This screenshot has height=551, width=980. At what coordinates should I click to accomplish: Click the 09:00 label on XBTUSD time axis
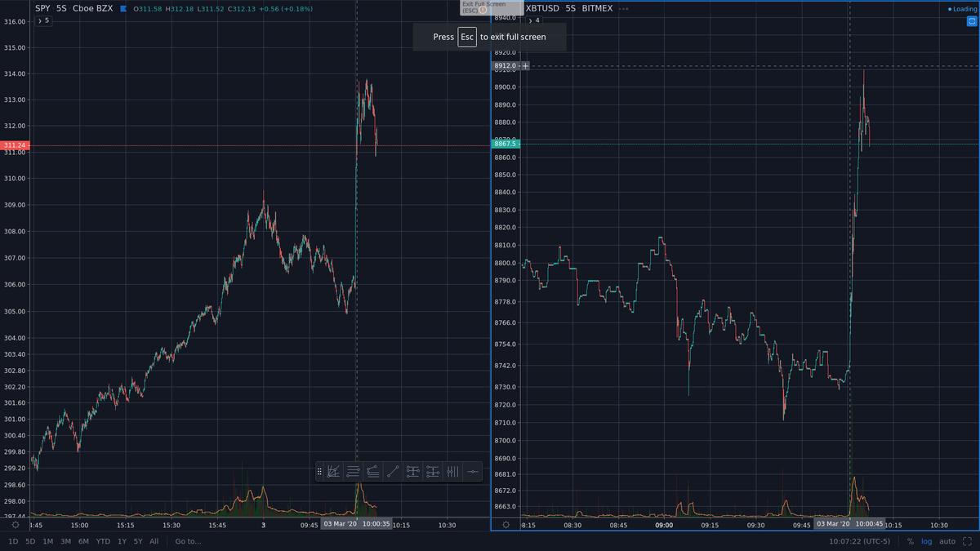(663, 525)
